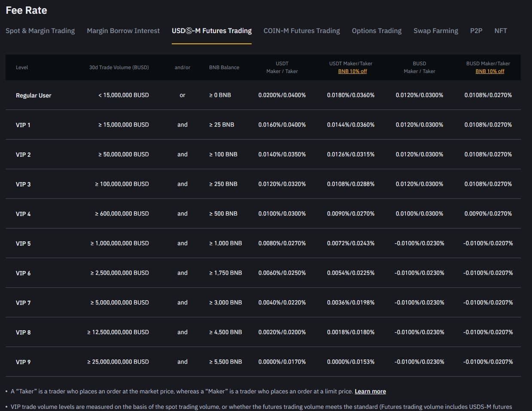Click BNB 10% off under BUSD Maker/Taker
This screenshot has width=532, height=411.
(x=490, y=71)
